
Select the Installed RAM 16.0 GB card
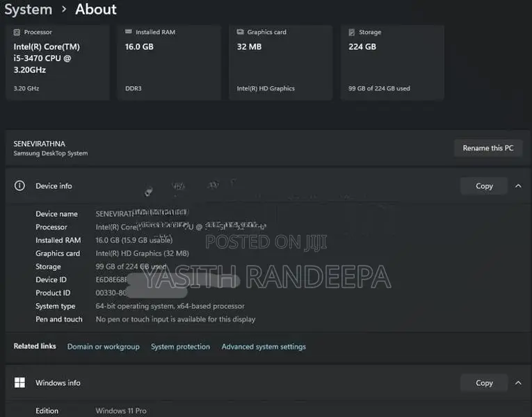169,63
